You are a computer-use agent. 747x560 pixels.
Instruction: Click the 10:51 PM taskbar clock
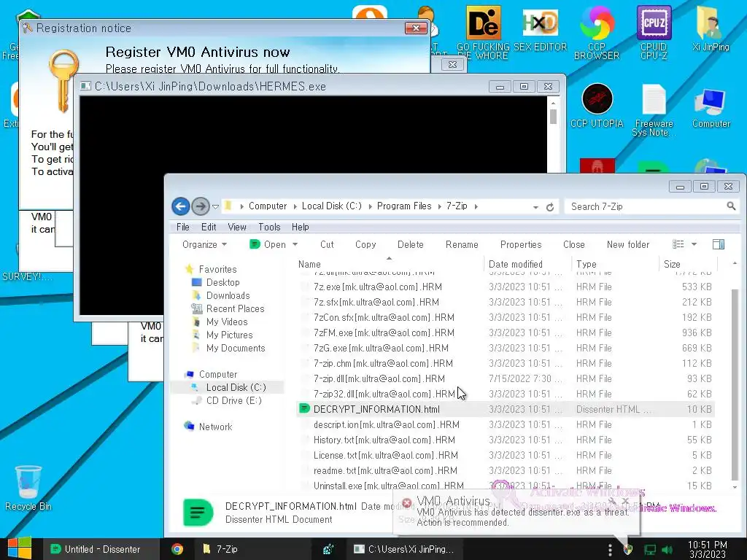708,549
